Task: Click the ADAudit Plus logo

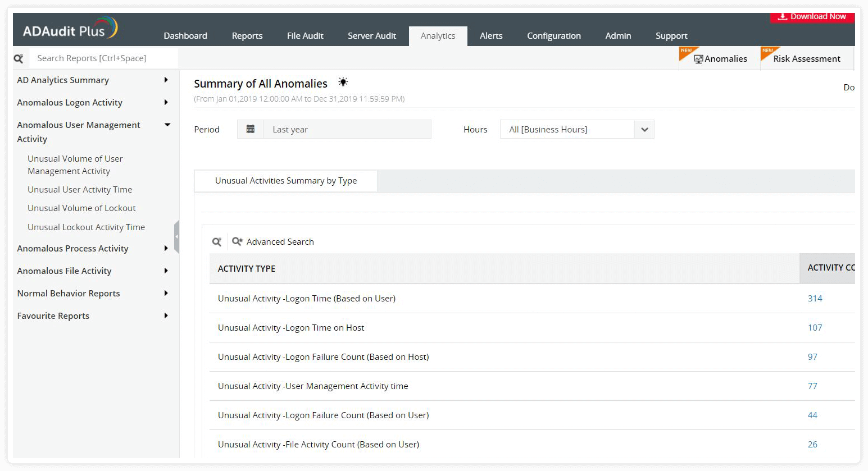Action: coord(70,28)
